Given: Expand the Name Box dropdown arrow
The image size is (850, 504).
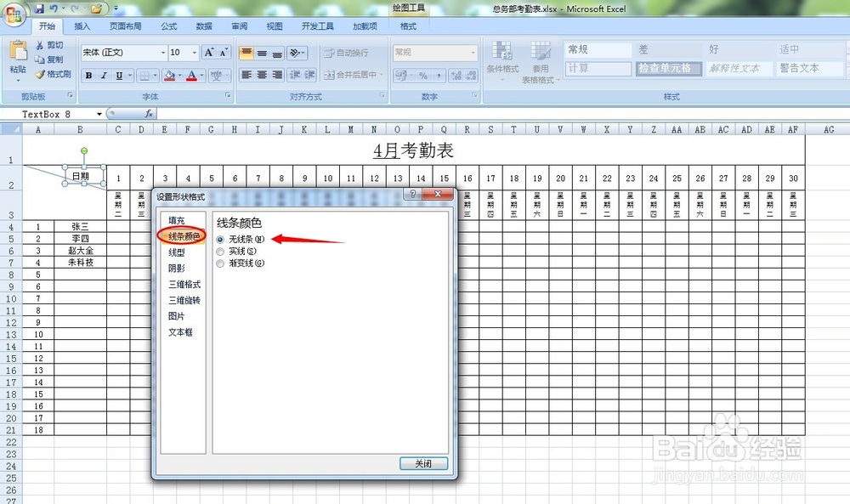Looking at the screenshot, I should pos(99,114).
